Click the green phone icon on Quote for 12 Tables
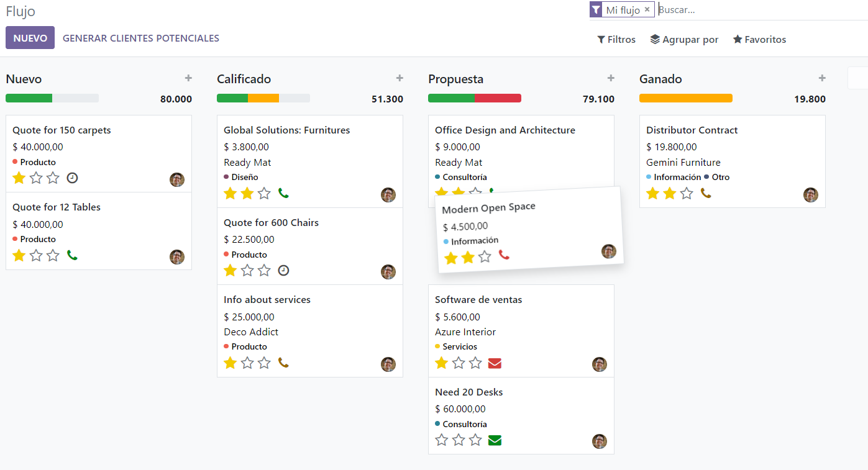 [x=73, y=255]
